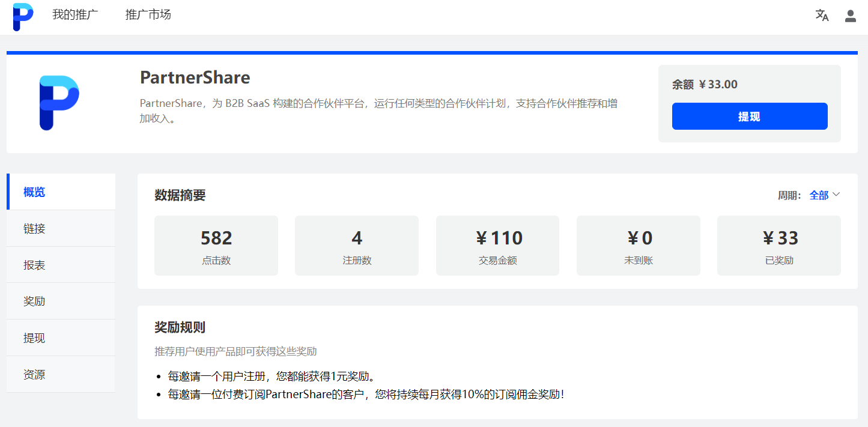
Task: Click 推广市场 in the top menu
Action: [x=148, y=15]
